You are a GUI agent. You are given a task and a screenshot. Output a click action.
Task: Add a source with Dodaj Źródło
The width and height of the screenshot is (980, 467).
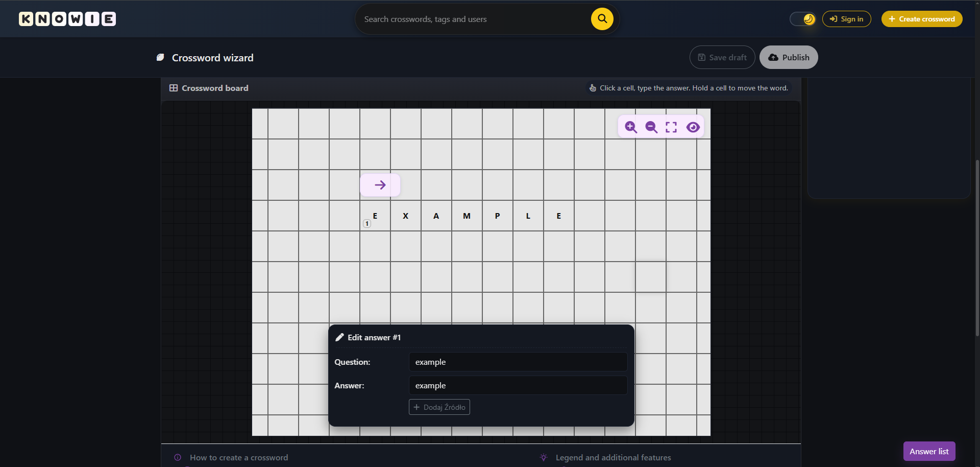439,407
